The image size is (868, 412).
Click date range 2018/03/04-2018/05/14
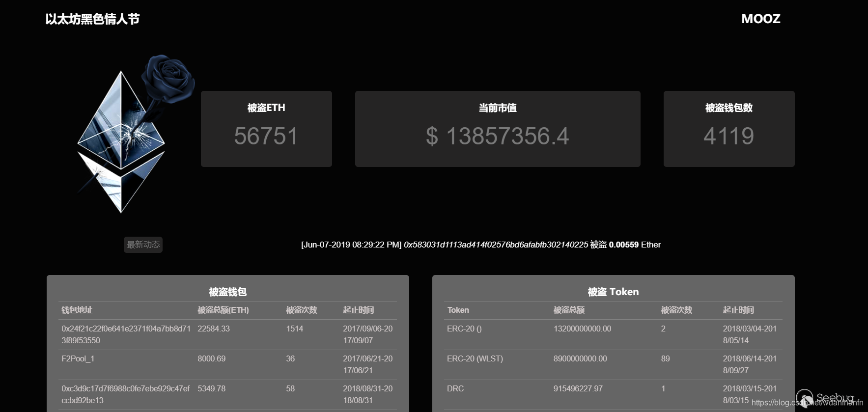750,334
